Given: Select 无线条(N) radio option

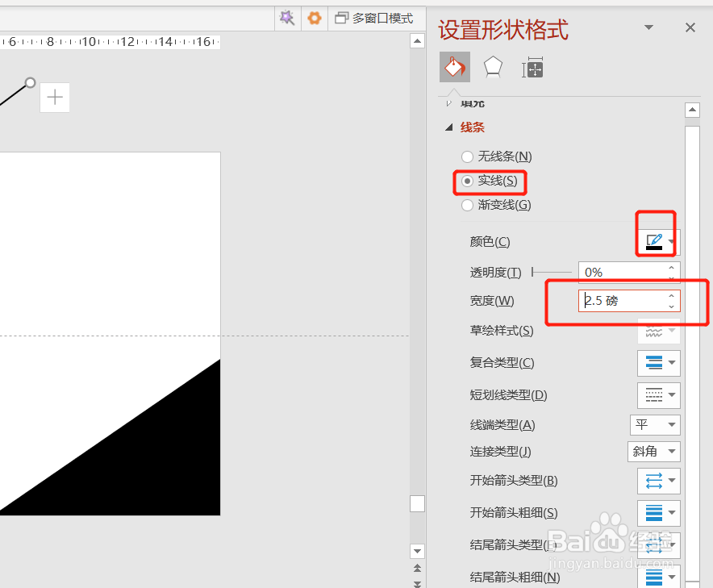Looking at the screenshot, I should click(x=497, y=157).
